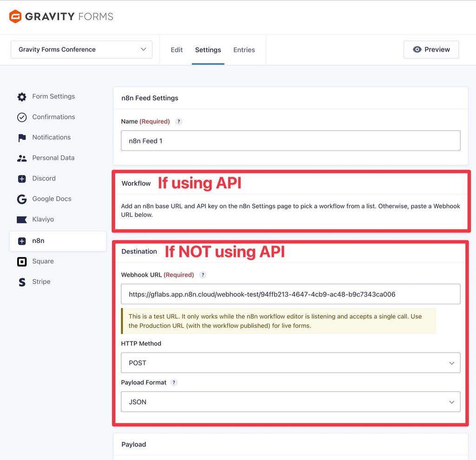Screen dimensions: 476x460
Task: Click the HTTP Method label
Action: pos(141,344)
